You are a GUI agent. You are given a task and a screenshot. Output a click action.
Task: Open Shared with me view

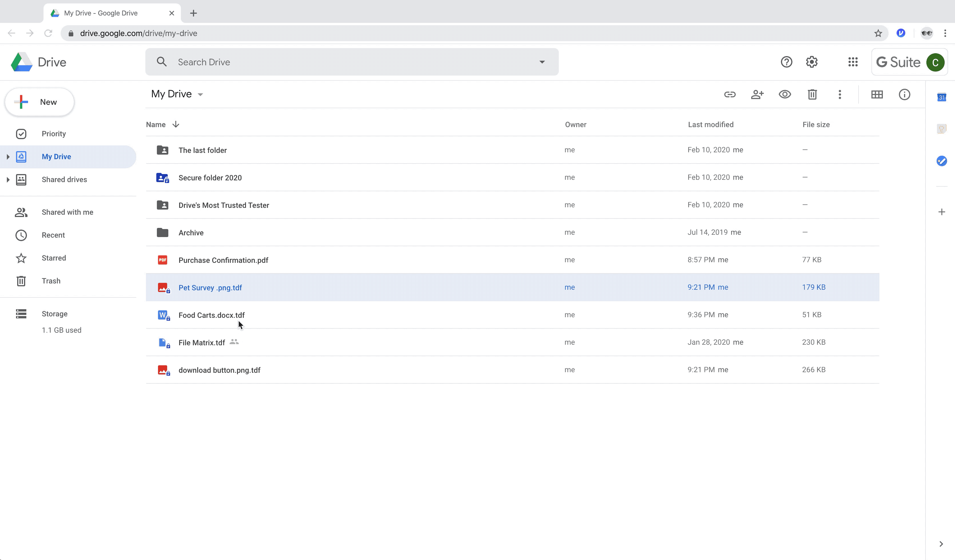(x=68, y=212)
